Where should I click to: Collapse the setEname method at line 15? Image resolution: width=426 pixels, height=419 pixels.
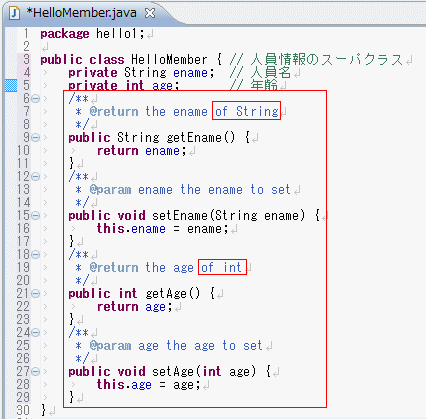(x=36, y=215)
